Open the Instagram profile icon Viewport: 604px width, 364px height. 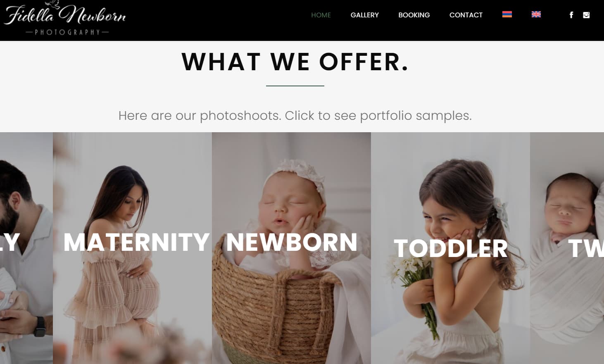coord(586,15)
